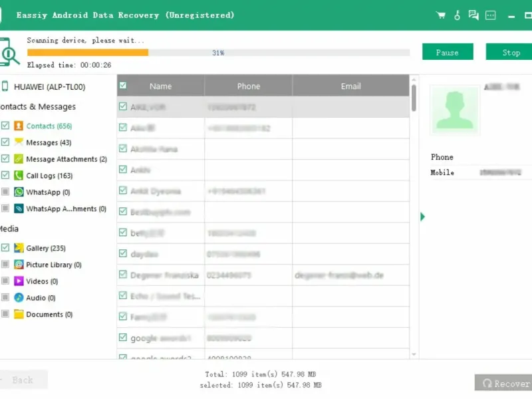Click the contact list scrollbar thumb
This screenshot has height=399, width=532.
pyautogui.click(x=414, y=98)
